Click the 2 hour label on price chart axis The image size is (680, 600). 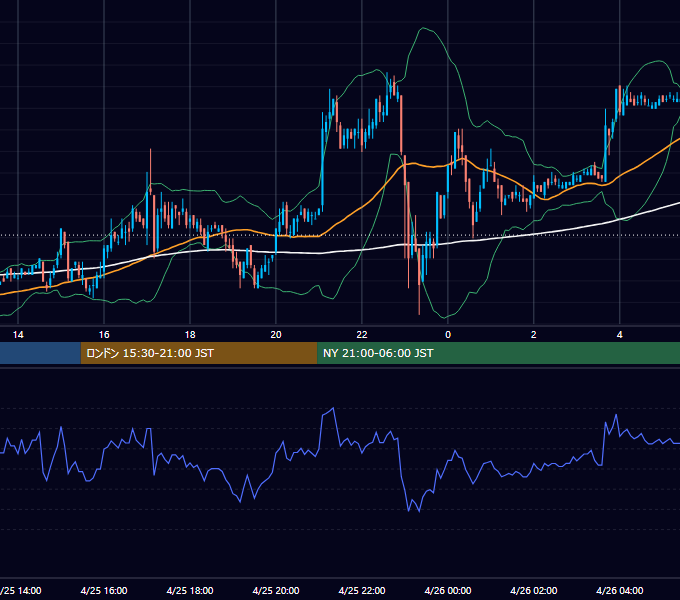click(x=533, y=335)
